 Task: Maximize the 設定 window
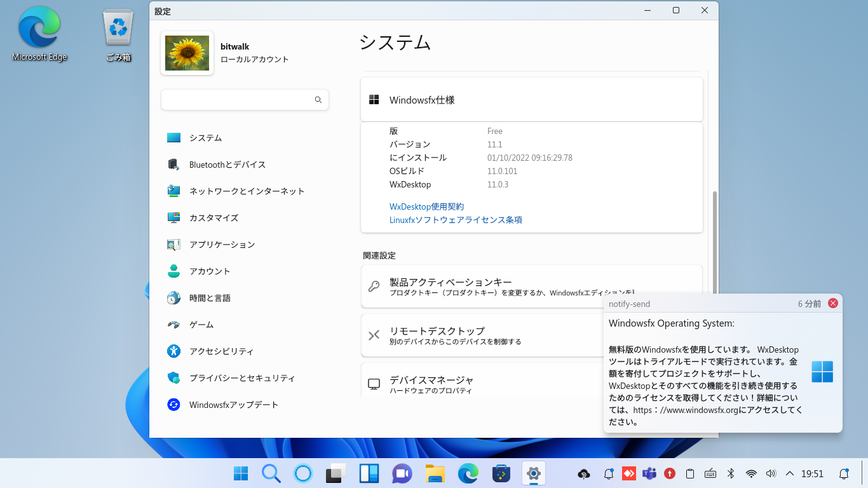(676, 10)
